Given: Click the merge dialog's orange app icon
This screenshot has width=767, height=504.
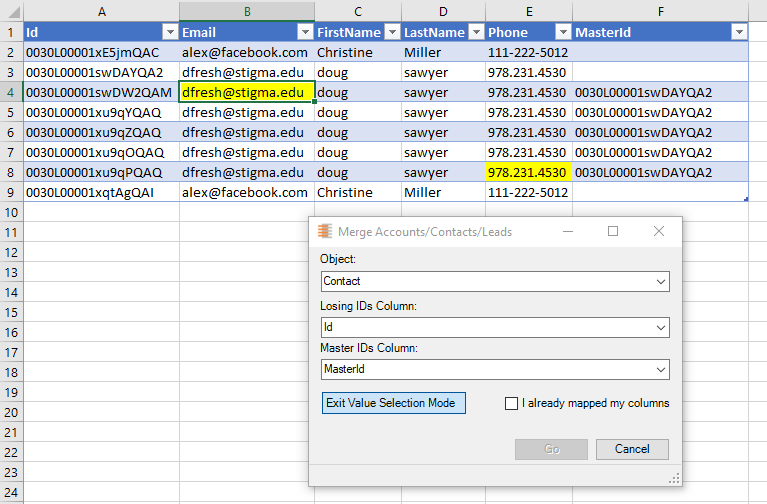Looking at the screenshot, I should click(325, 231).
